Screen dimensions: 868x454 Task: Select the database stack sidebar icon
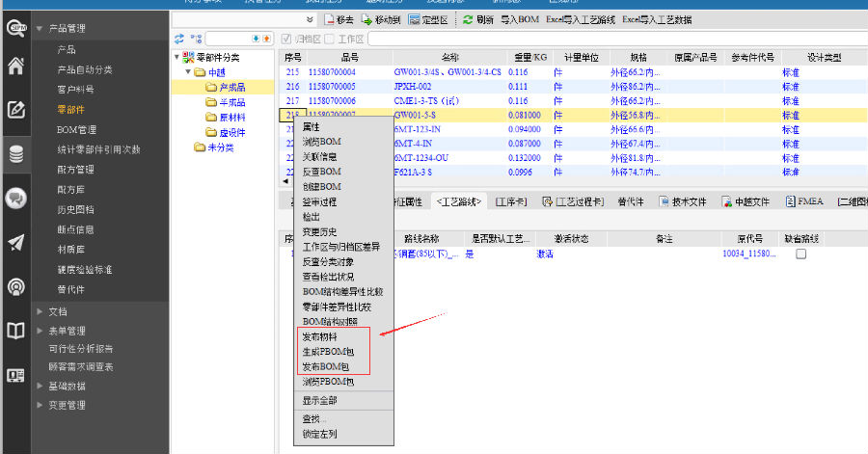(15, 154)
